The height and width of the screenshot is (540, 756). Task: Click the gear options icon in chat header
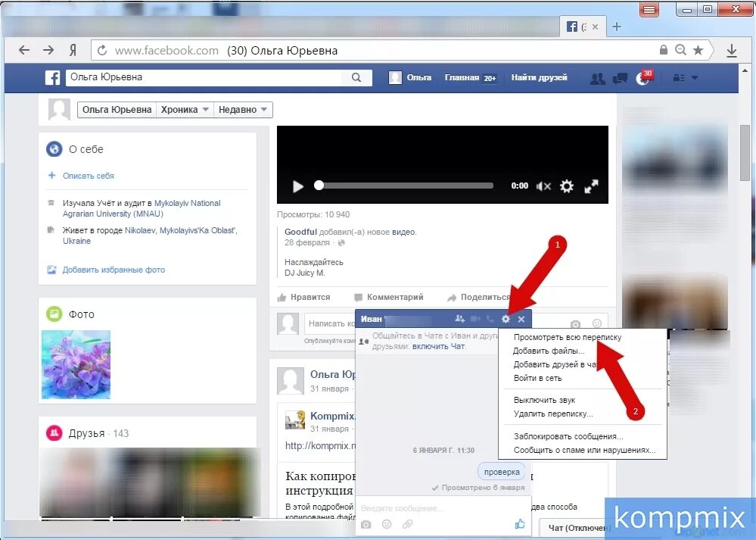click(506, 319)
